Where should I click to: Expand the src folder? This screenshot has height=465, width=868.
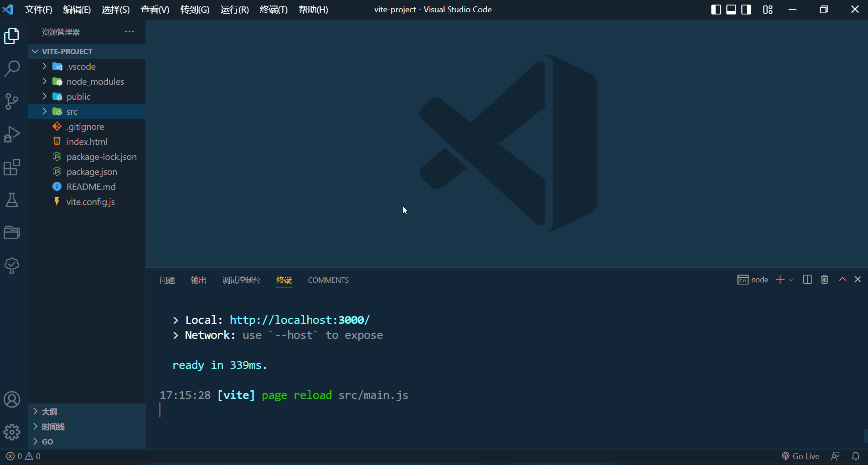(87, 112)
